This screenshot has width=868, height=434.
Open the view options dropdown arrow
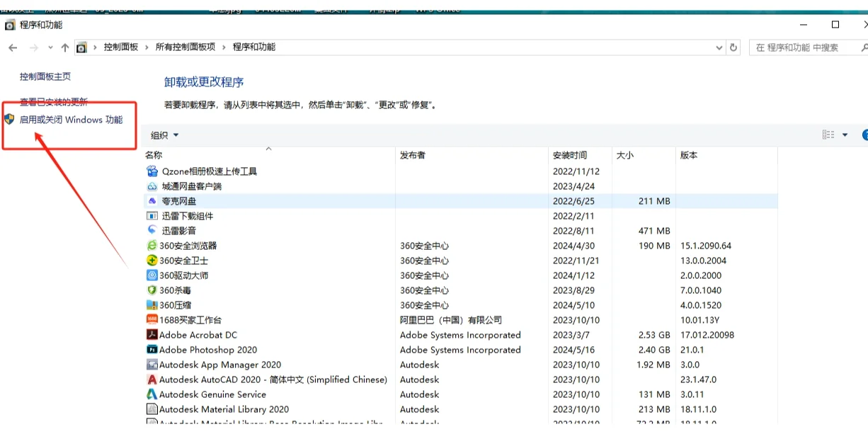click(845, 135)
